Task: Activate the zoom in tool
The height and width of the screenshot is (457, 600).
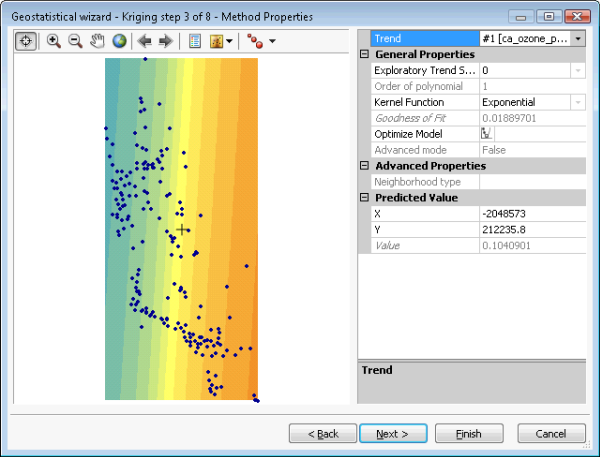Action: [54, 41]
